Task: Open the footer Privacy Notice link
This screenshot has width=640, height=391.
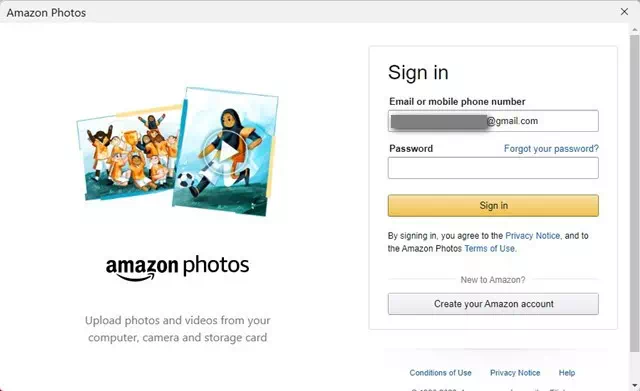Action: (x=515, y=373)
